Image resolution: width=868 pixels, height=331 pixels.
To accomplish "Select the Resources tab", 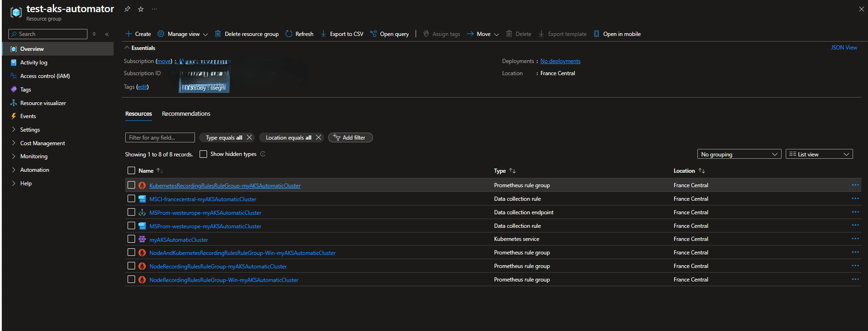I will coord(138,113).
